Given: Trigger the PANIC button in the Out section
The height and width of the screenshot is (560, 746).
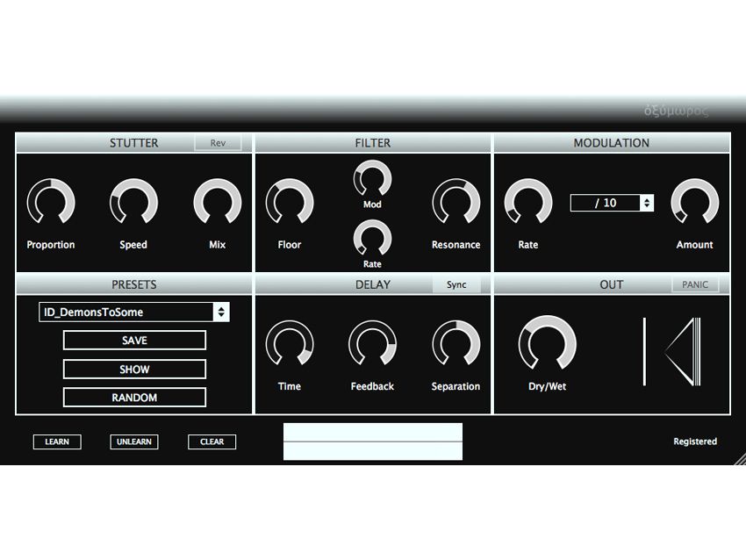Looking at the screenshot, I should point(695,284).
